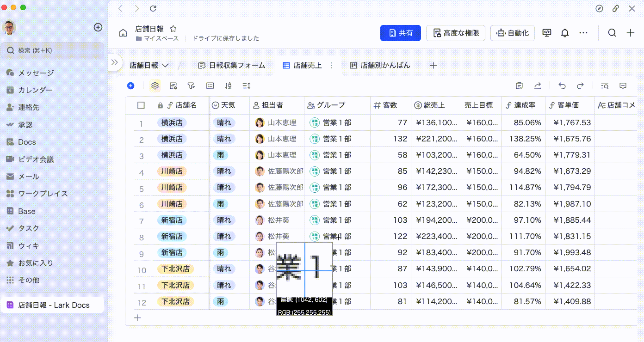Expand the 店舗日報 dropdown chevron

click(x=165, y=66)
